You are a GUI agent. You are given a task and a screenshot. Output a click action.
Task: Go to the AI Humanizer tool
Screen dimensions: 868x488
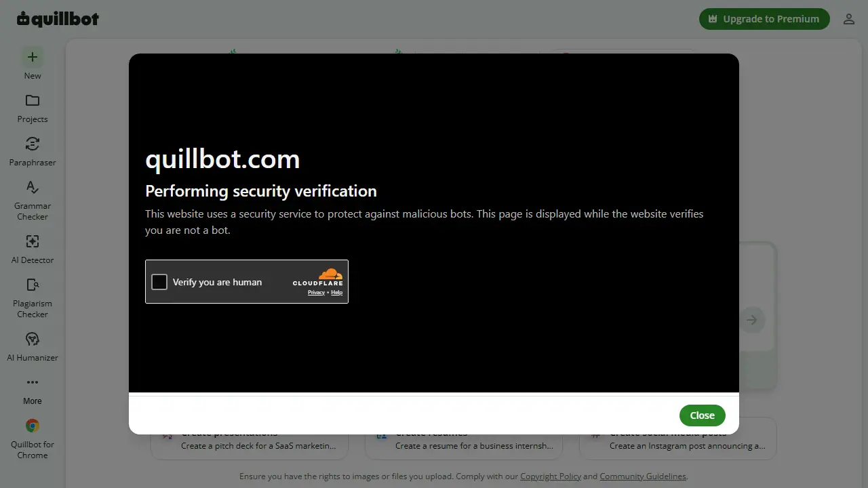[x=33, y=346]
